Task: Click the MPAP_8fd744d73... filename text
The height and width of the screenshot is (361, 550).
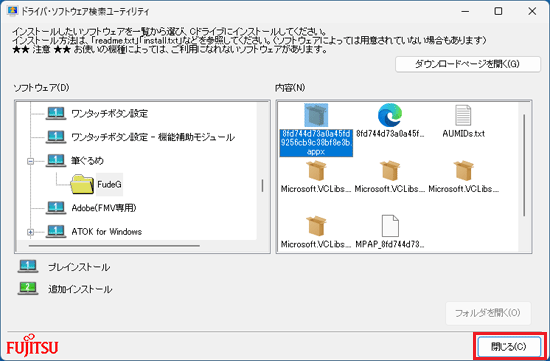Action: (x=390, y=244)
